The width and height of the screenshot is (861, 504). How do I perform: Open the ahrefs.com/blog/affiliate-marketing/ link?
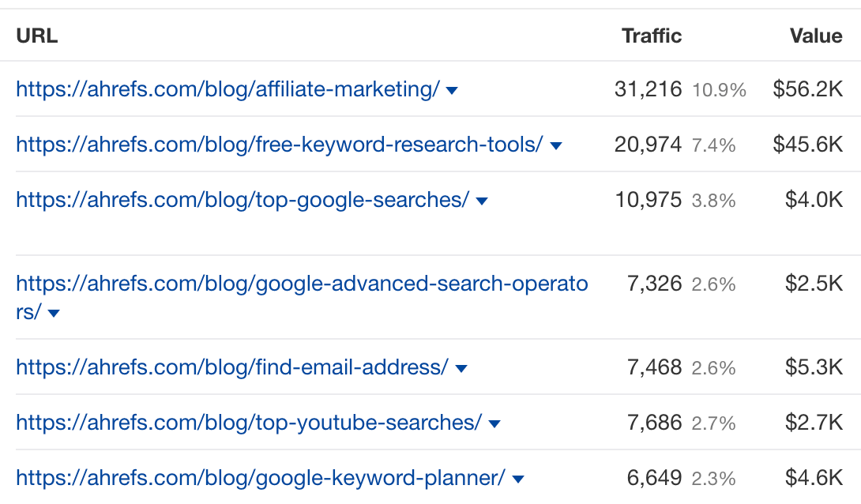[227, 89]
